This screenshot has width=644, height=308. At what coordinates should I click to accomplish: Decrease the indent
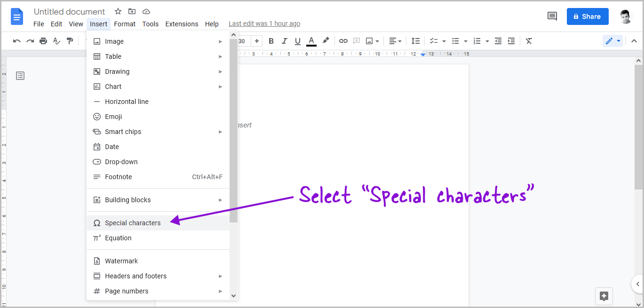click(x=498, y=41)
